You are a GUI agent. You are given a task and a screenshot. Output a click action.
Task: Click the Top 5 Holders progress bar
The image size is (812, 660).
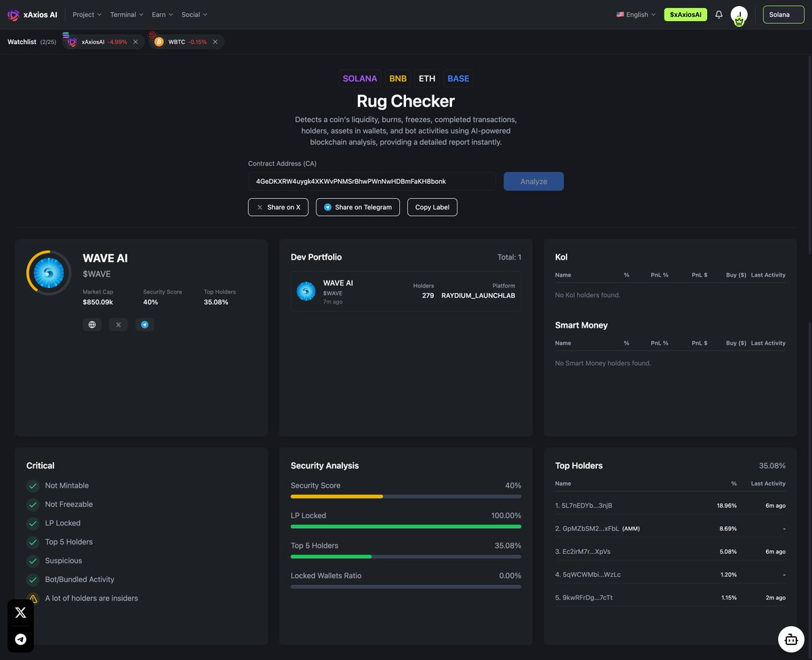pyautogui.click(x=406, y=557)
